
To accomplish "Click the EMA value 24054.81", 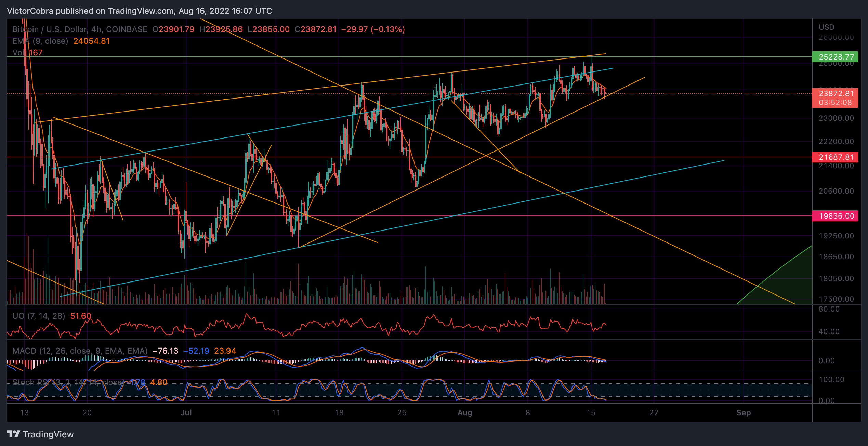I will pos(92,41).
